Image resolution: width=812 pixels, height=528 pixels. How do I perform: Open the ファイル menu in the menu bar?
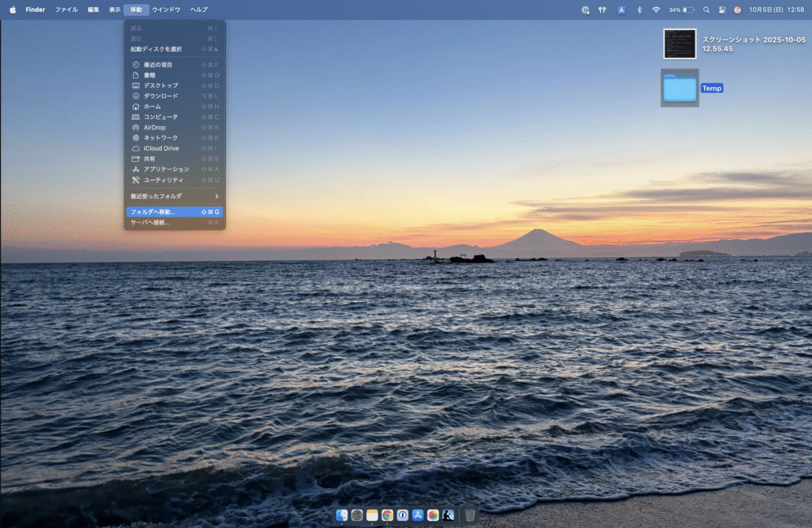[66, 10]
